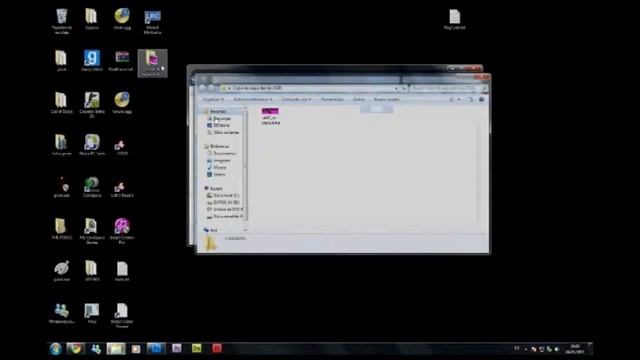Click the Explorer address path field

309,88
